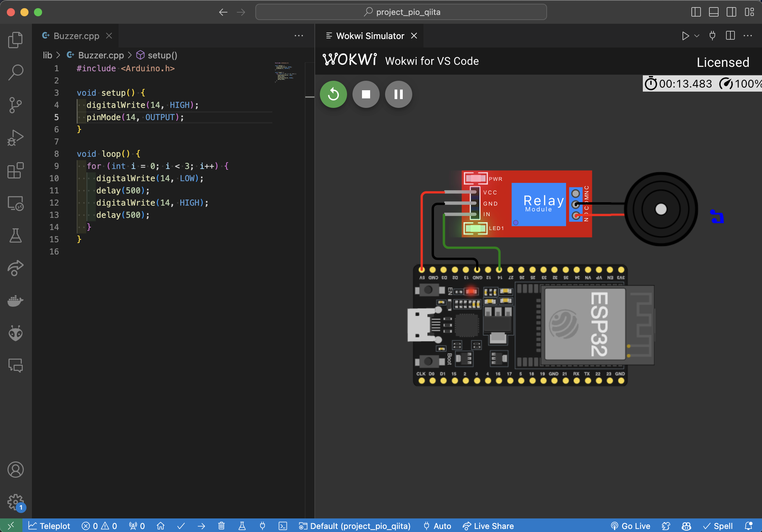Show errors and warnings problems count

coord(99,526)
